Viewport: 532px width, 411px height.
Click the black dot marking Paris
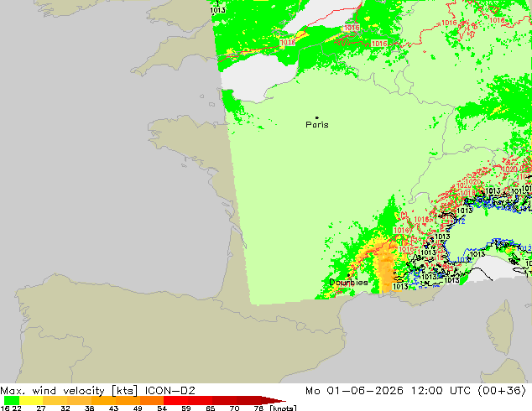pyautogui.click(x=317, y=117)
